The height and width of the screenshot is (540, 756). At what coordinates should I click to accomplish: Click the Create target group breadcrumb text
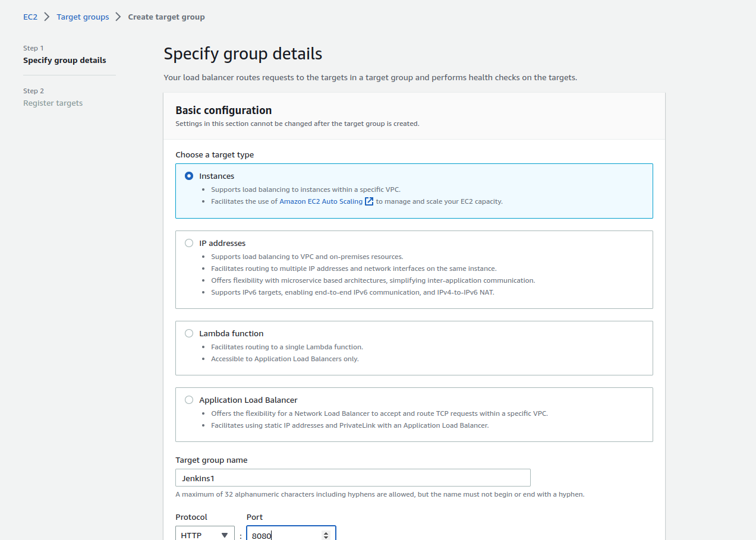tap(166, 17)
